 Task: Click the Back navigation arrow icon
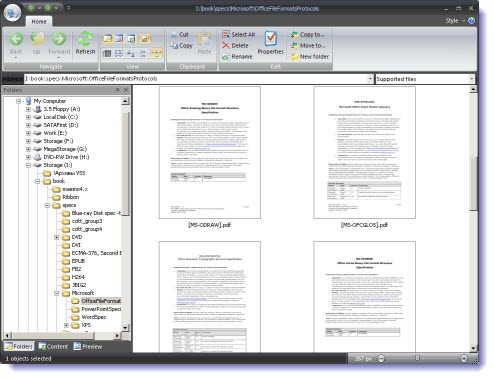pos(16,39)
